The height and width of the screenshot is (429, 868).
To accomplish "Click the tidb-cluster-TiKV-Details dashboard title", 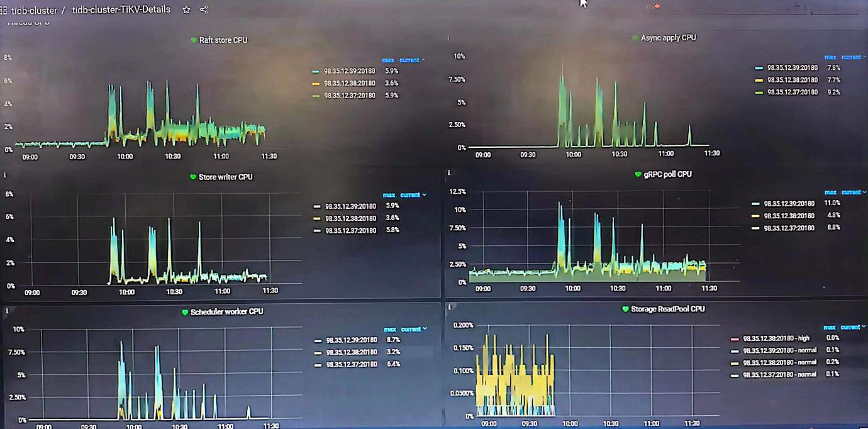I will [121, 10].
